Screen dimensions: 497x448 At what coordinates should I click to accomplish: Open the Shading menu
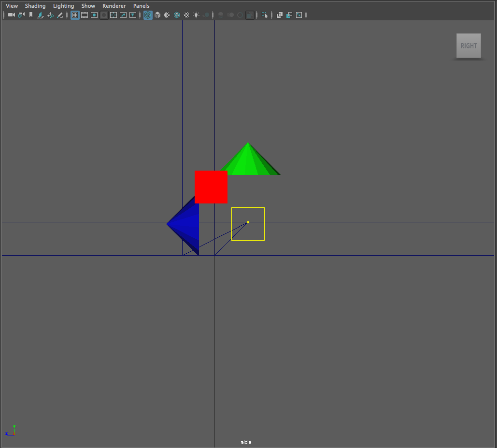pos(35,6)
